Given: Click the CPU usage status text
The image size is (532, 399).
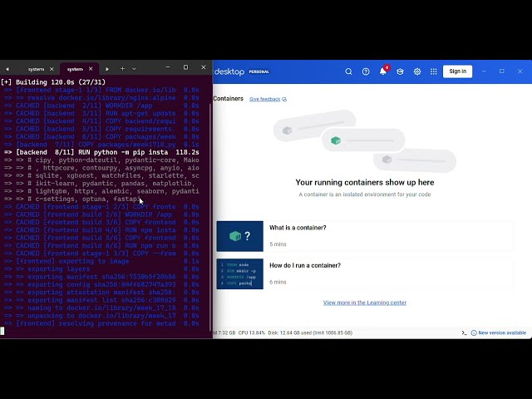Looking at the screenshot, I should [251, 332].
